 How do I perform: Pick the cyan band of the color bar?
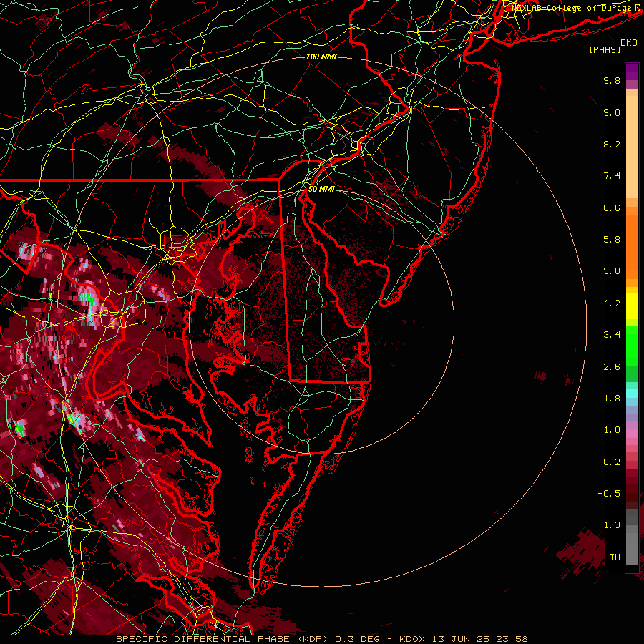pos(632,394)
